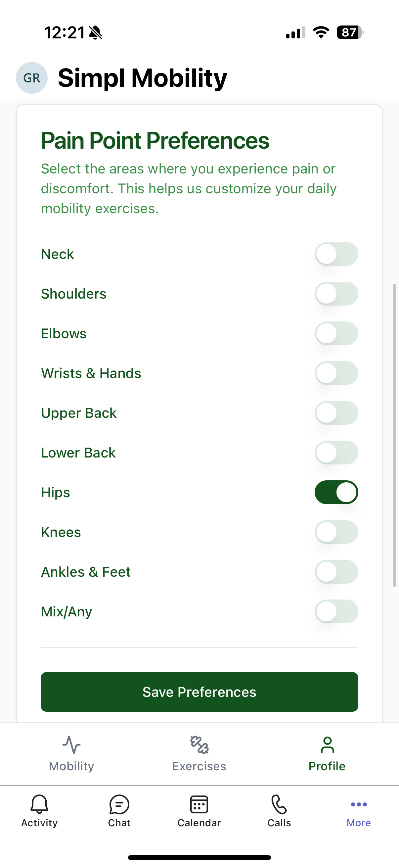Enable the Shoulders toggle
Image resolution: width=399 pixels, height=868 pixels.
336,294
